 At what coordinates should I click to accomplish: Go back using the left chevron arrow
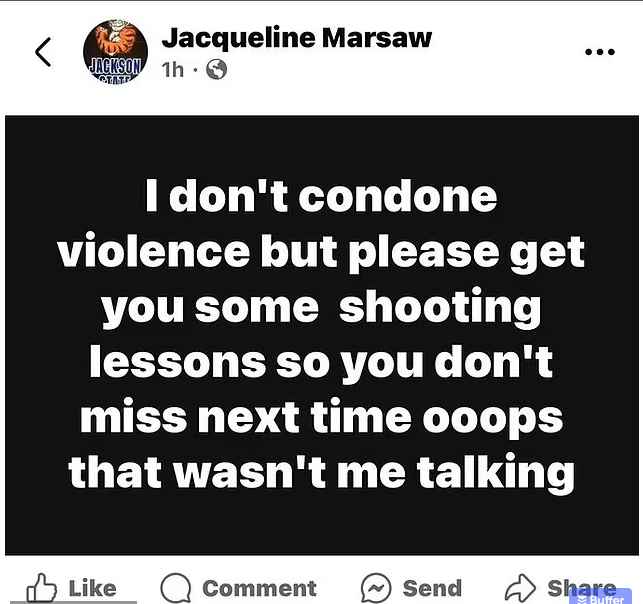click(x=43, y=52)
